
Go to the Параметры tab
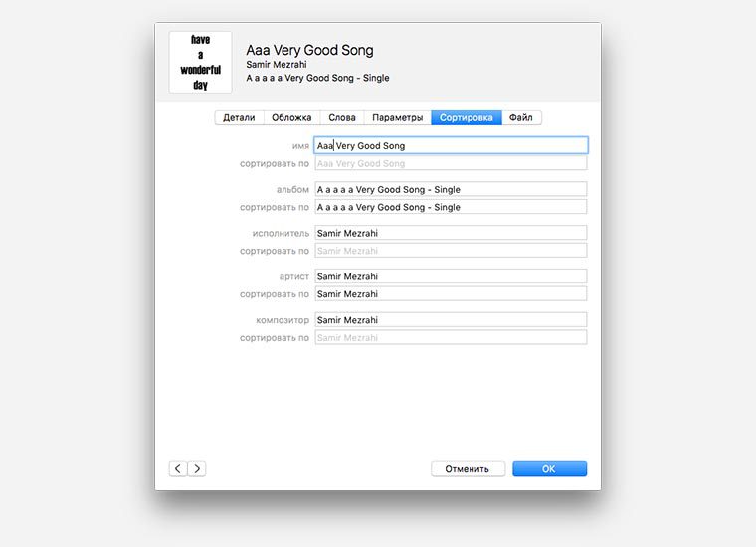(397, 117)
